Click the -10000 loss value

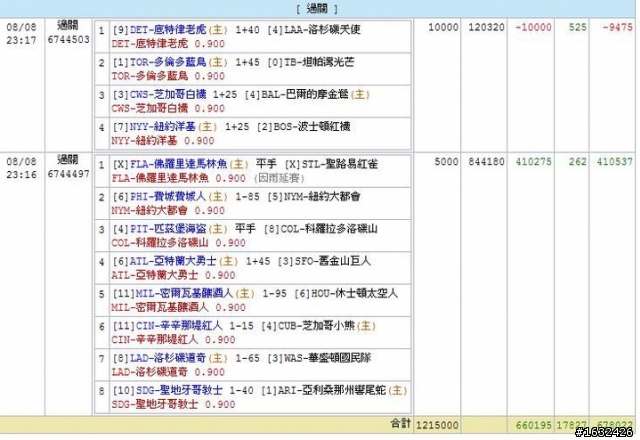[533, 27]
